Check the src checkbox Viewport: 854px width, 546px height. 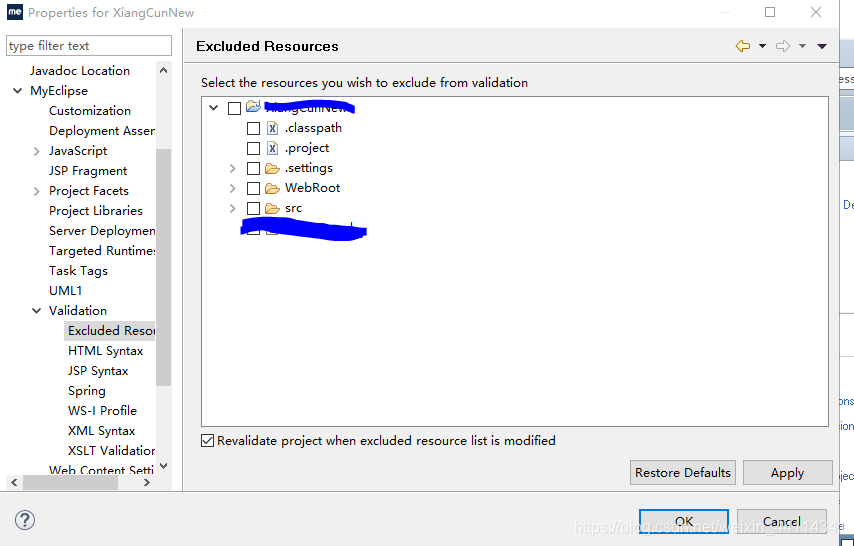tap(253, 208)
